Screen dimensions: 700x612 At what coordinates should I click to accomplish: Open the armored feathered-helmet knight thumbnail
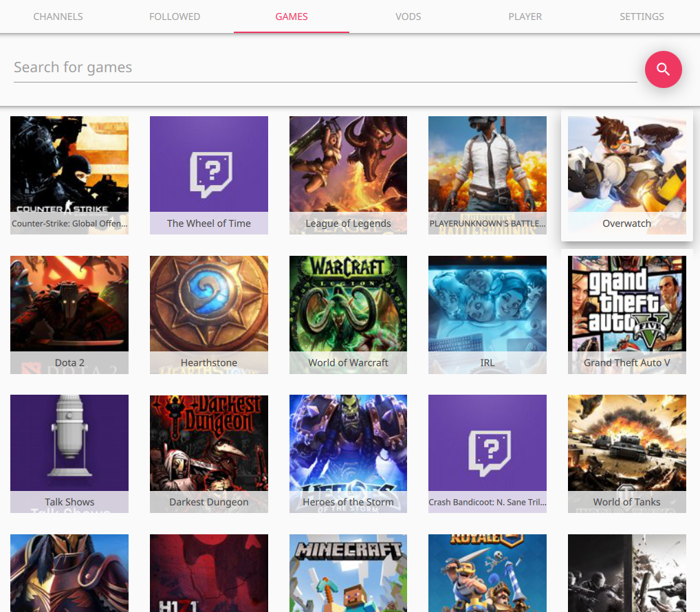(69, 573)
